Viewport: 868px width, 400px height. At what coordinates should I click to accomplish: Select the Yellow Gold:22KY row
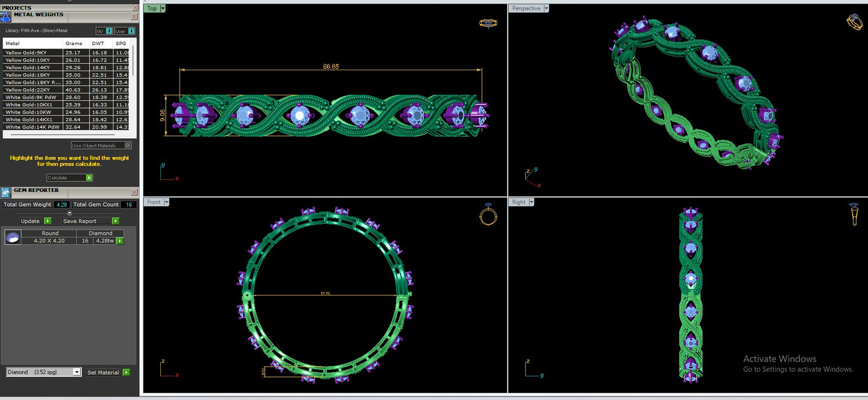pyautogui.click(x=67, y=90)
